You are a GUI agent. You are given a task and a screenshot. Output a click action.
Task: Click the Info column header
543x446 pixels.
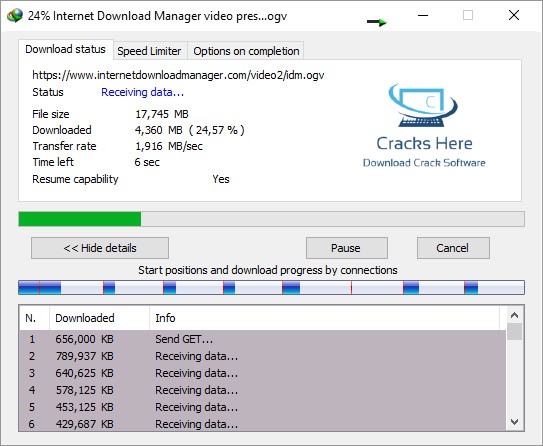324,318
